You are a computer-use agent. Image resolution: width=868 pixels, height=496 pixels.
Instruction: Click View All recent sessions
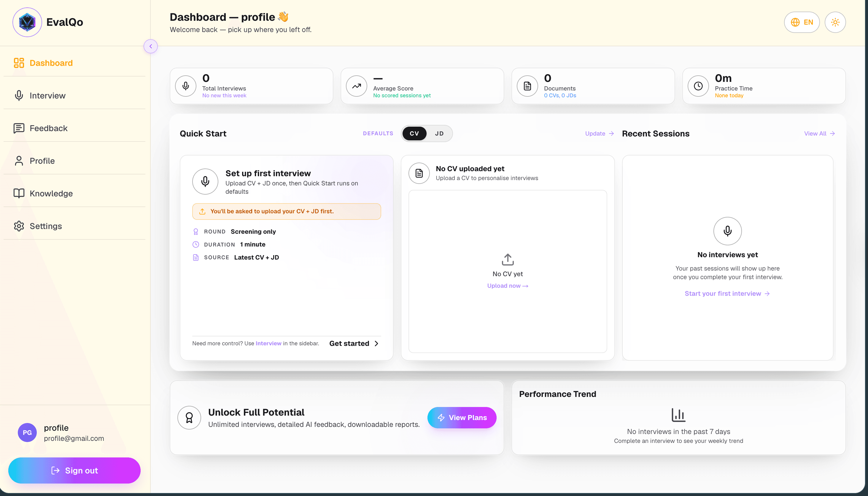tap(819, 133)
